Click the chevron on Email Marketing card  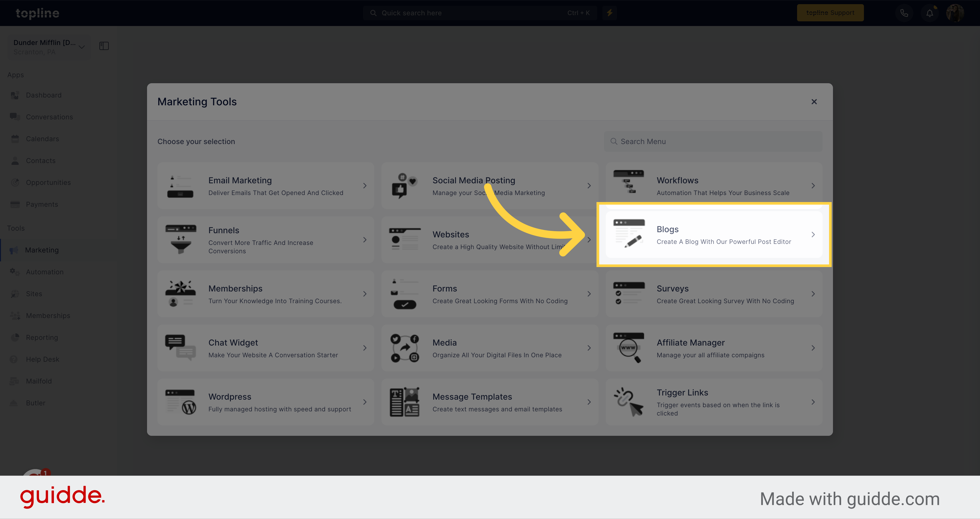coord(365,186)
